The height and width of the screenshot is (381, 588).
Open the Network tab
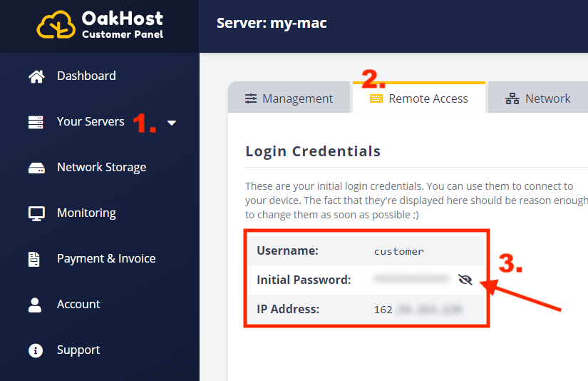coord(538,98)
